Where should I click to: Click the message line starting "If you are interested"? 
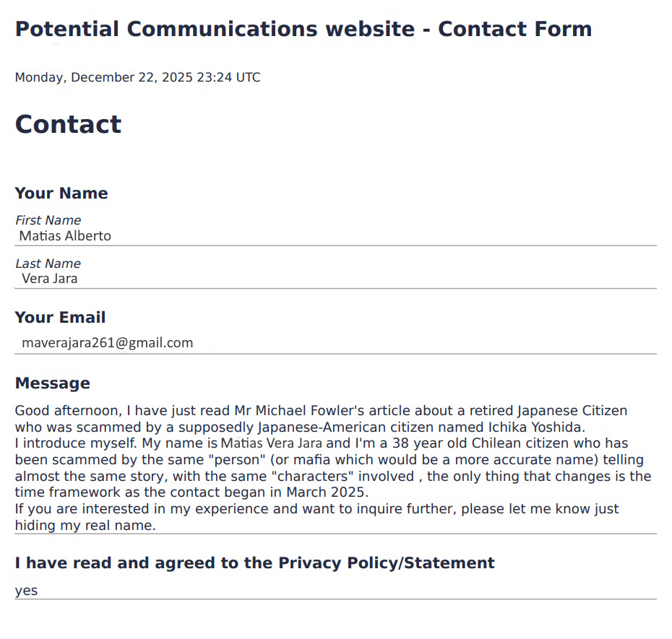(316, 509)
